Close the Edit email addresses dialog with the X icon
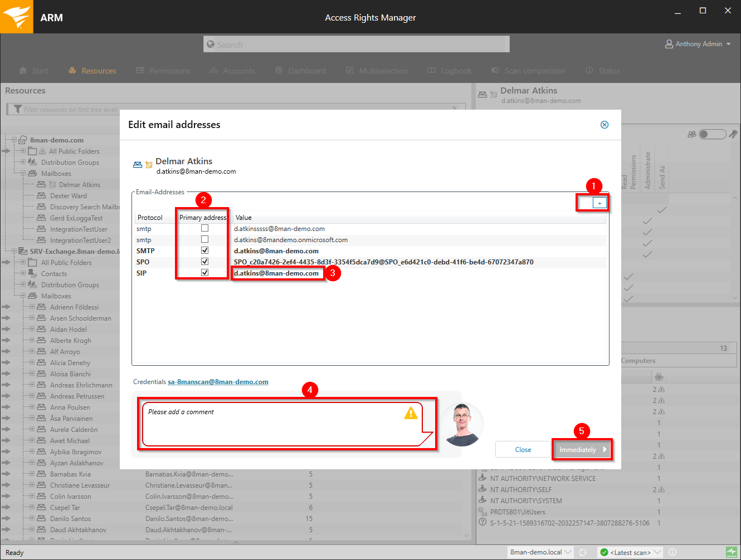The image size is (741, 560). pos(604,125)
